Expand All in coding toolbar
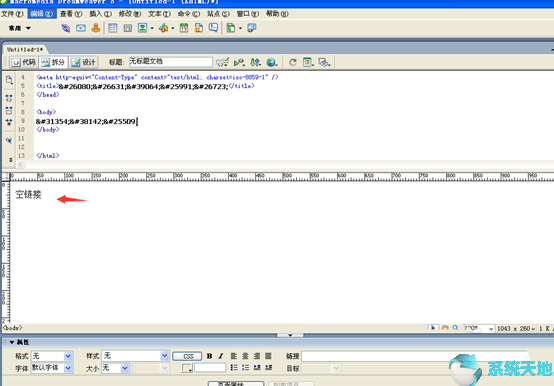The width and height of the screenshot is (554, 386). point(9,122)
